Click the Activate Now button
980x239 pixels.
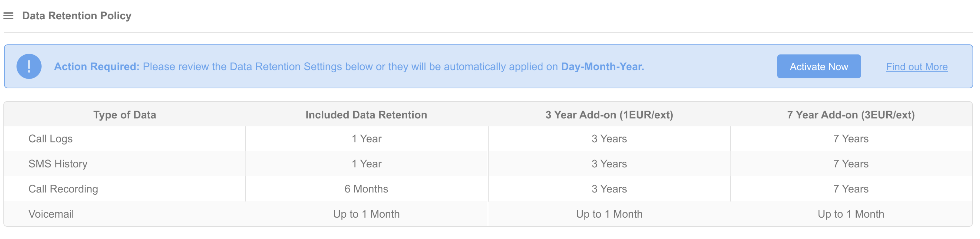[819, 66]
